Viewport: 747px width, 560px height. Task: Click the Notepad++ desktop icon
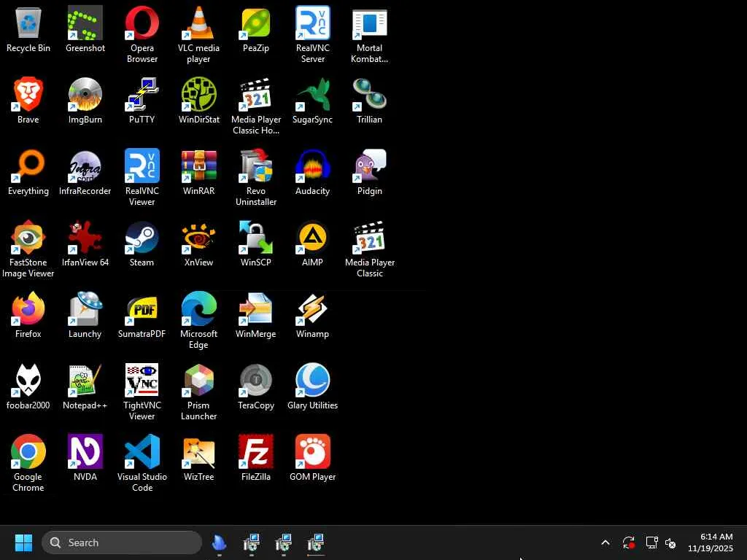(85, 380)
